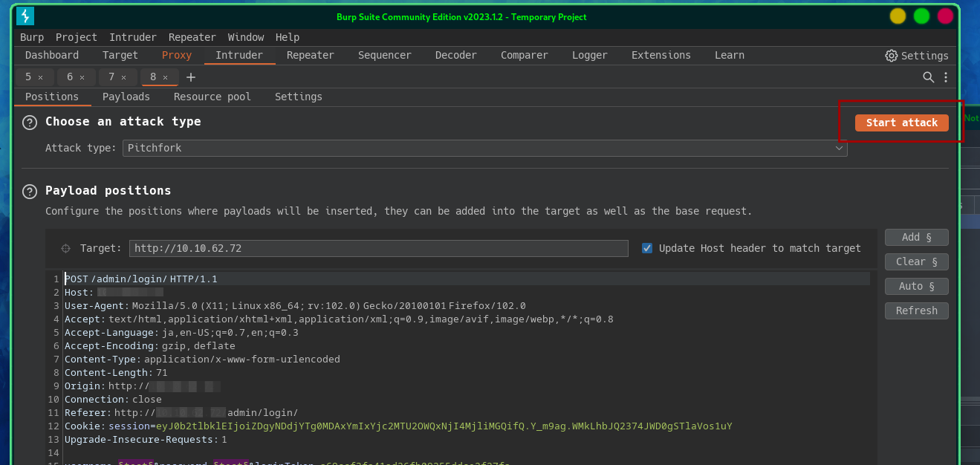Select the Intruder main tab
The height and width of the screenshot is (465, 980).
coord(239,55)
